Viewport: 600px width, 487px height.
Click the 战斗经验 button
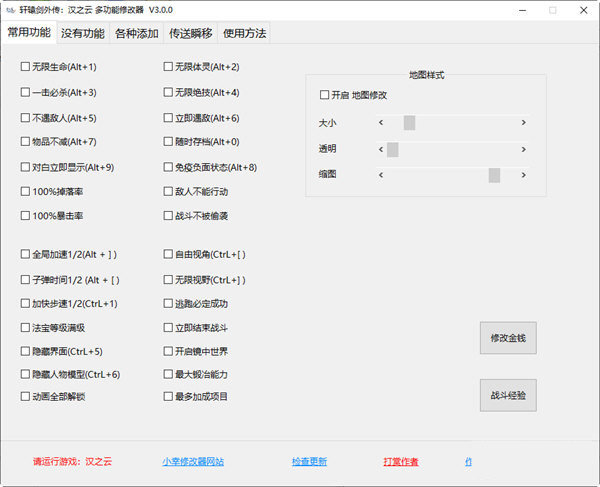[x=508, y=395]
